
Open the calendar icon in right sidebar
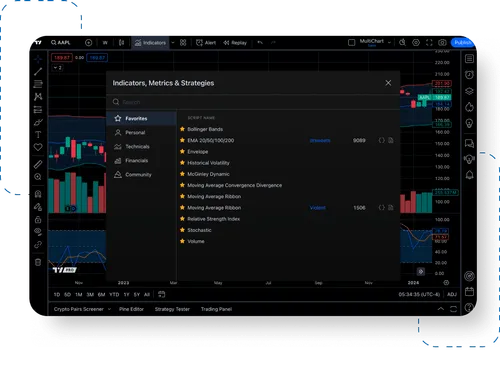tap(469, 291)
